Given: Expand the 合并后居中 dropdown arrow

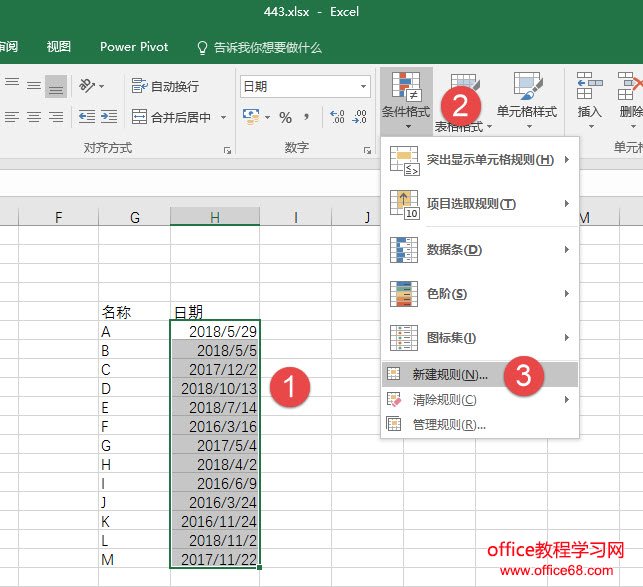Looking at the screenshot, I should pyautogui.click(x=223, y=118).
